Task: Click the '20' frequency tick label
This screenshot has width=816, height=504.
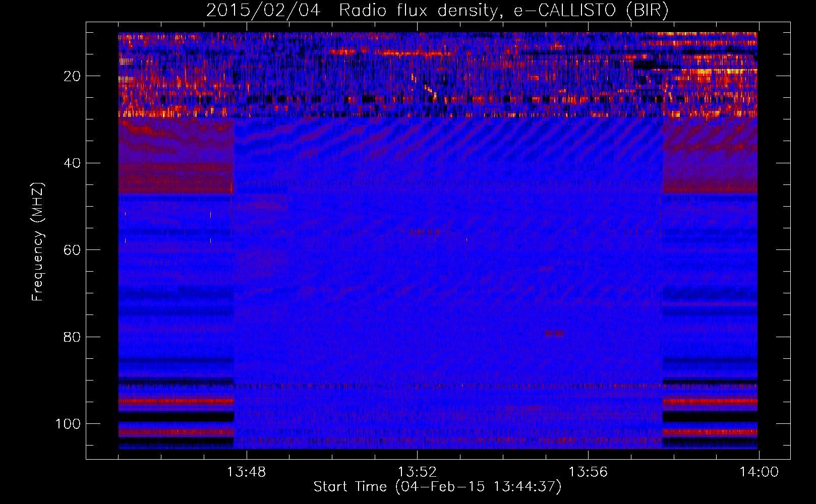Action: (72, 76)
